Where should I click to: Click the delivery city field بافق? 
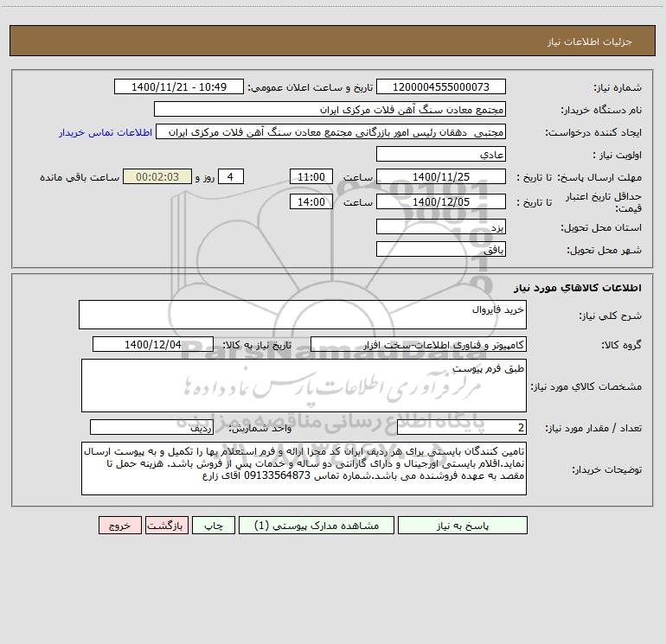[x=441, y=250]
